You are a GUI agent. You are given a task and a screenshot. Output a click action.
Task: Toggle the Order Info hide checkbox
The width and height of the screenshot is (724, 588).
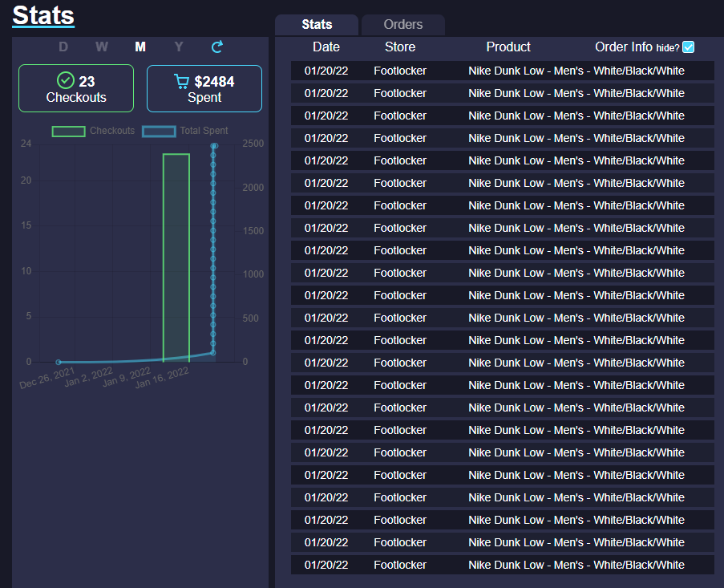[x=688, y=47]
